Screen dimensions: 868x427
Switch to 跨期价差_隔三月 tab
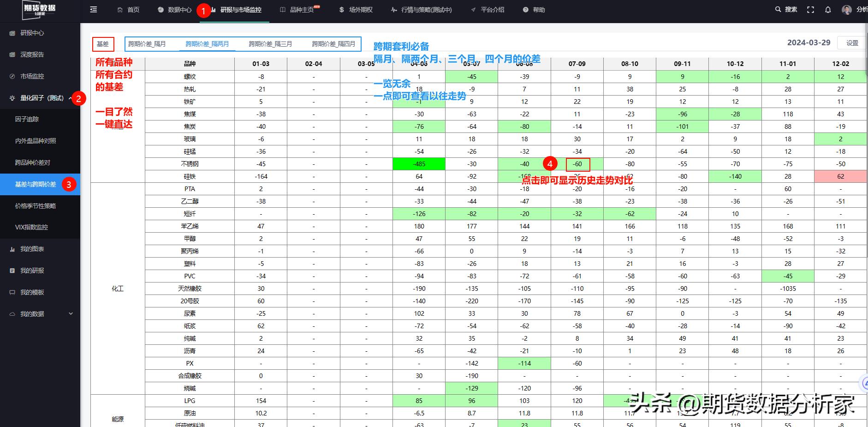[x=270, y=44]
